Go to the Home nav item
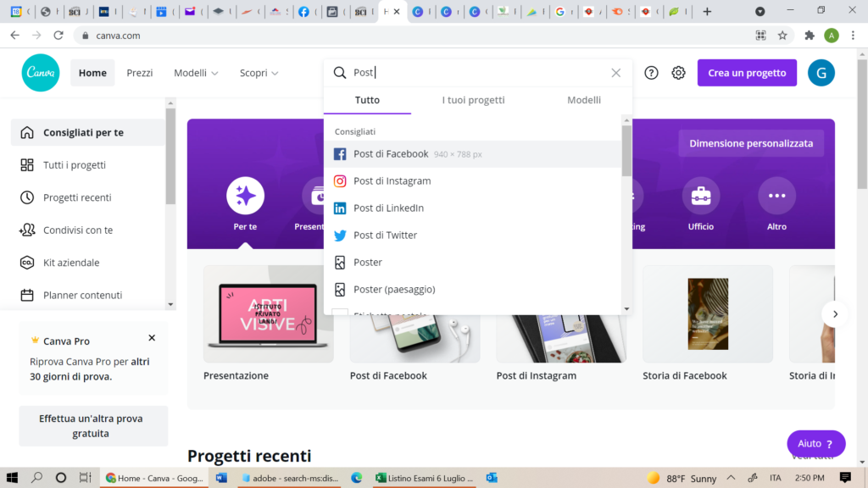The image size is (868, 488). coord(92,73)
